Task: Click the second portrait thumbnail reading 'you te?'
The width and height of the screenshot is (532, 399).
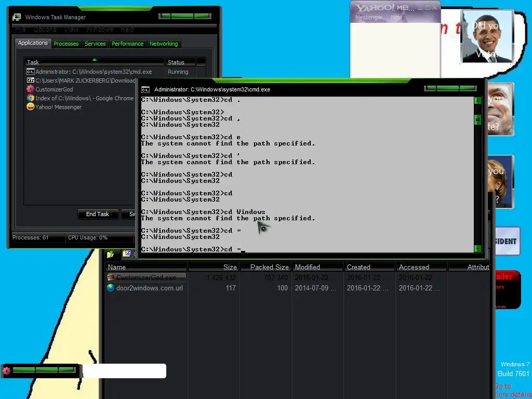Action: 500,109
